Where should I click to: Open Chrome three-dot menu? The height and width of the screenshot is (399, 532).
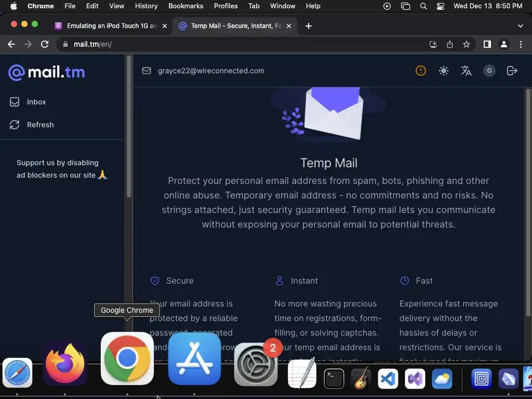pos(521,44)
